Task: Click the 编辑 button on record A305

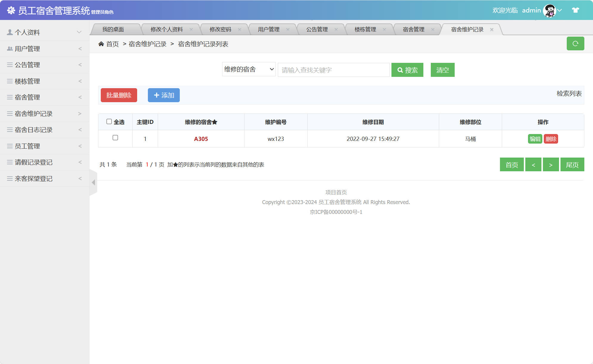Action: tap(535, 139)
